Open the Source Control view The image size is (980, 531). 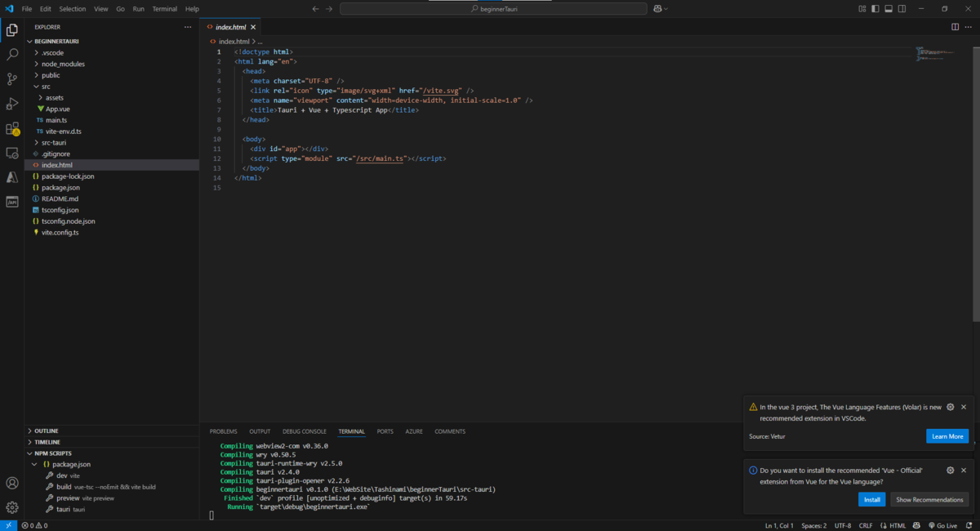tap(12, 79)
